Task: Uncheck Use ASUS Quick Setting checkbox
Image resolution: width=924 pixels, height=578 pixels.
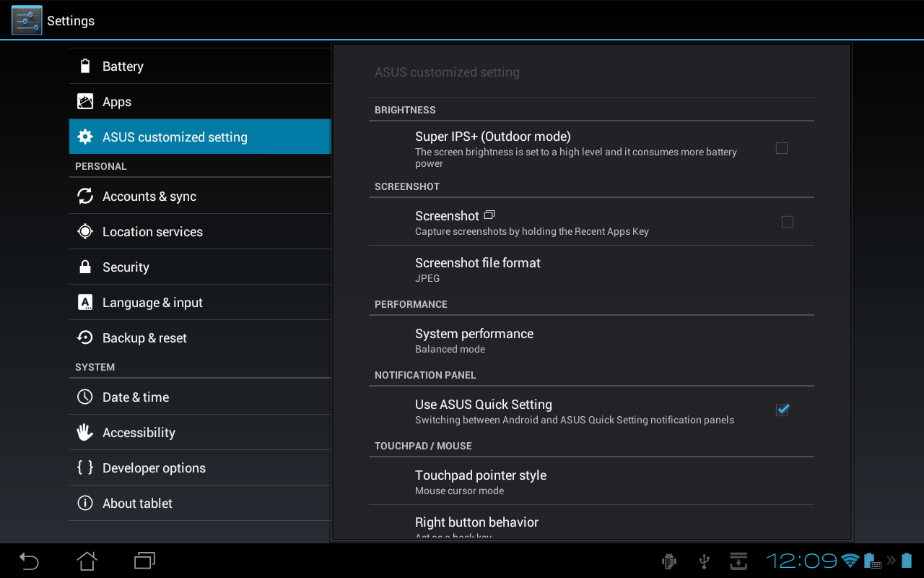Action: (x=782, y=410)
